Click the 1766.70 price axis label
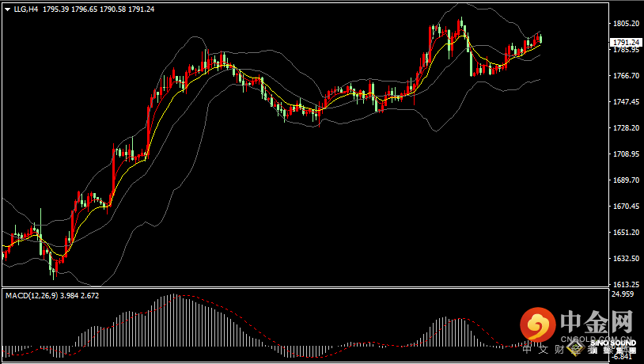 pyautogui.click(x=625, y=76)
